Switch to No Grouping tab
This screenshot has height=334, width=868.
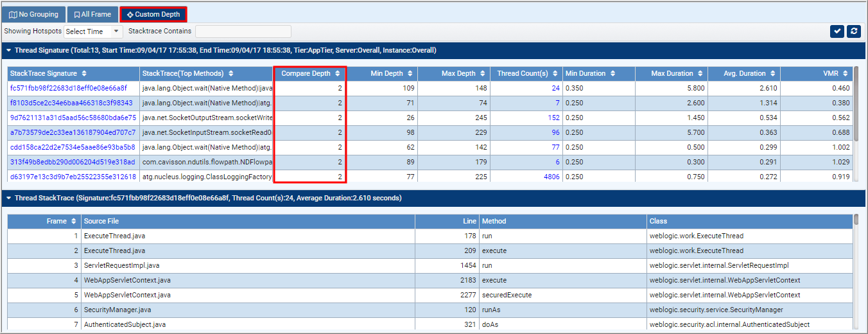coord(33,14)
